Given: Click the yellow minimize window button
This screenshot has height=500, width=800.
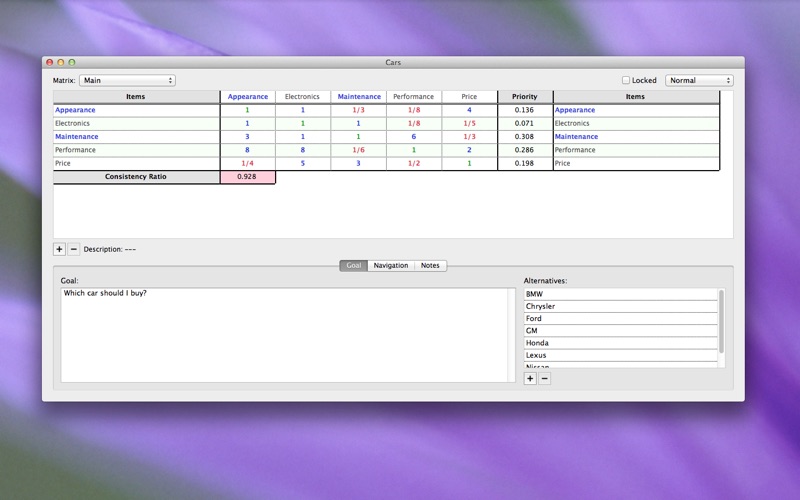Looking at the screenshot, I should 61,62.
